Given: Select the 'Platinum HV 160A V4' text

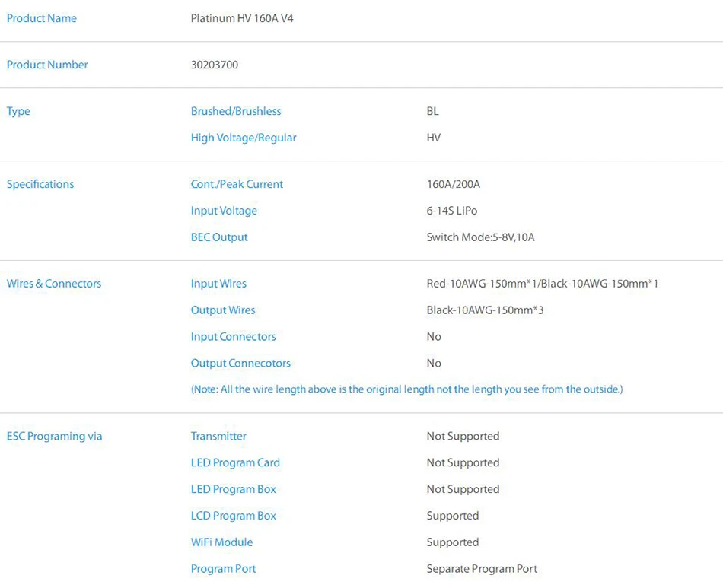Looking at the screenshot, I should pyautogui.click(x=242, y=18).
